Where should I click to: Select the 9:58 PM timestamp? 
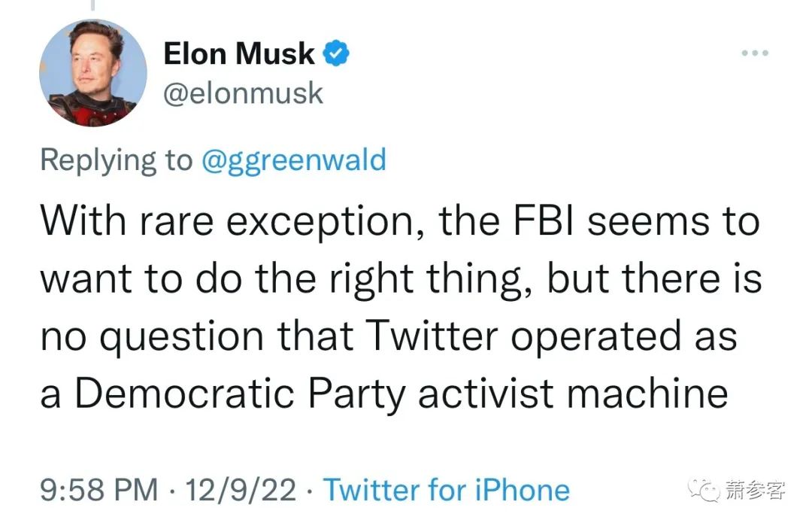(99, 490)
